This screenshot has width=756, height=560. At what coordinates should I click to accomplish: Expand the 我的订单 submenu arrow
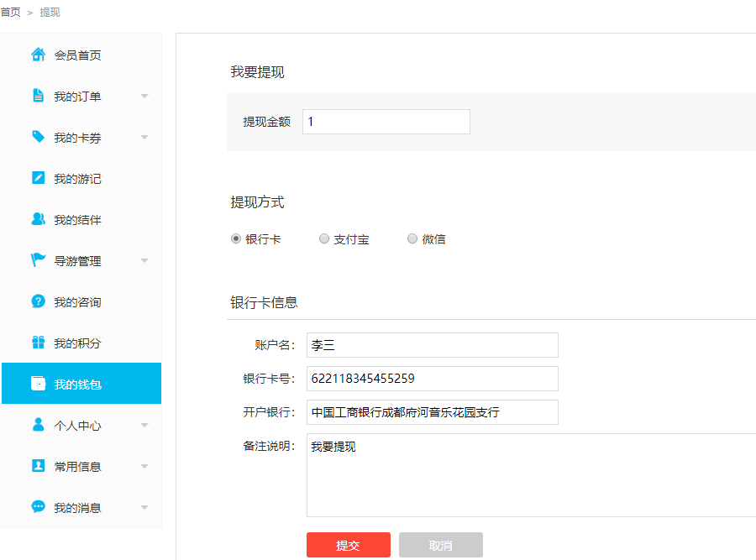click(x=144, y=97)
